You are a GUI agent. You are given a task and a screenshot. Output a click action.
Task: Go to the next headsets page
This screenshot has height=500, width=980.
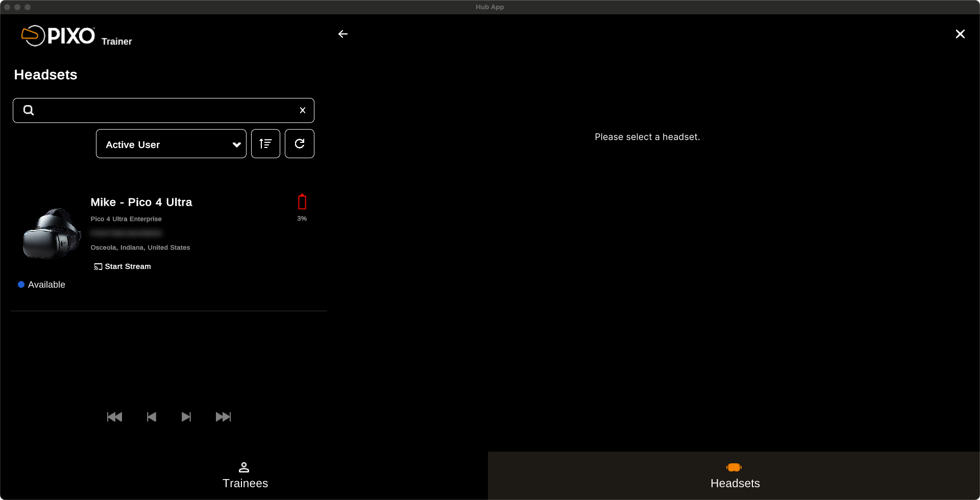pyautogui.click(x=186, y=417)
